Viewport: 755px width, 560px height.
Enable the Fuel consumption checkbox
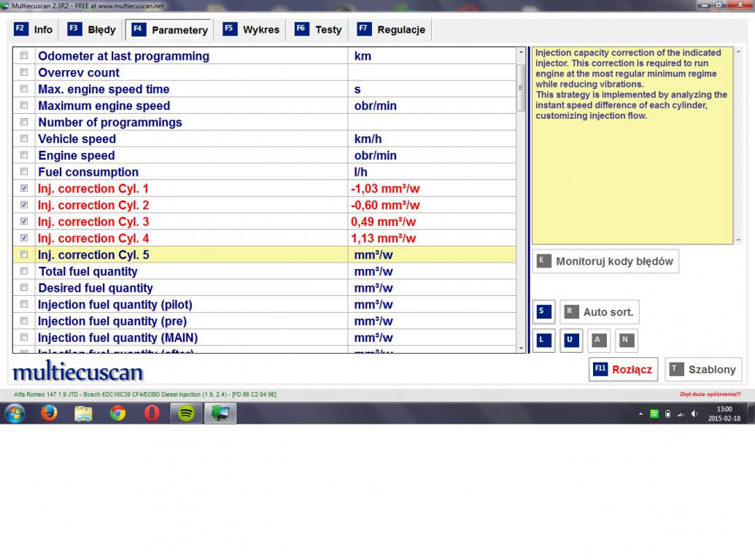(x=24, y=171)
